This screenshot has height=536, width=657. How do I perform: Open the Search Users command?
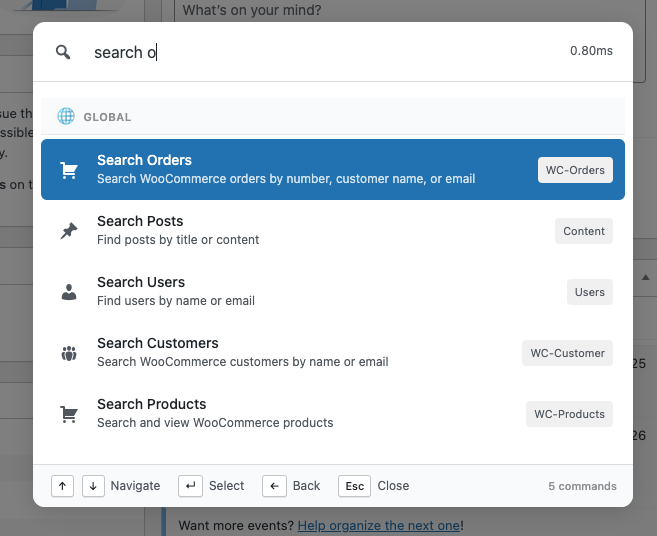point(300,291)
